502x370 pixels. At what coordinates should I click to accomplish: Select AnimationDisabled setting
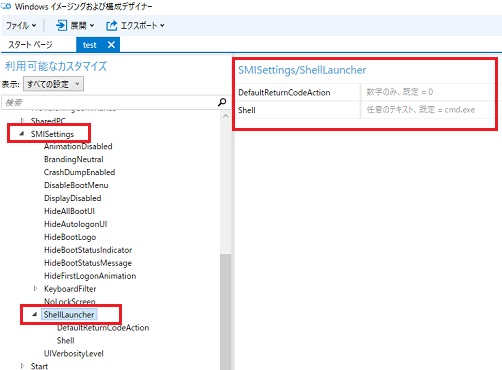[x=78, y=146]
